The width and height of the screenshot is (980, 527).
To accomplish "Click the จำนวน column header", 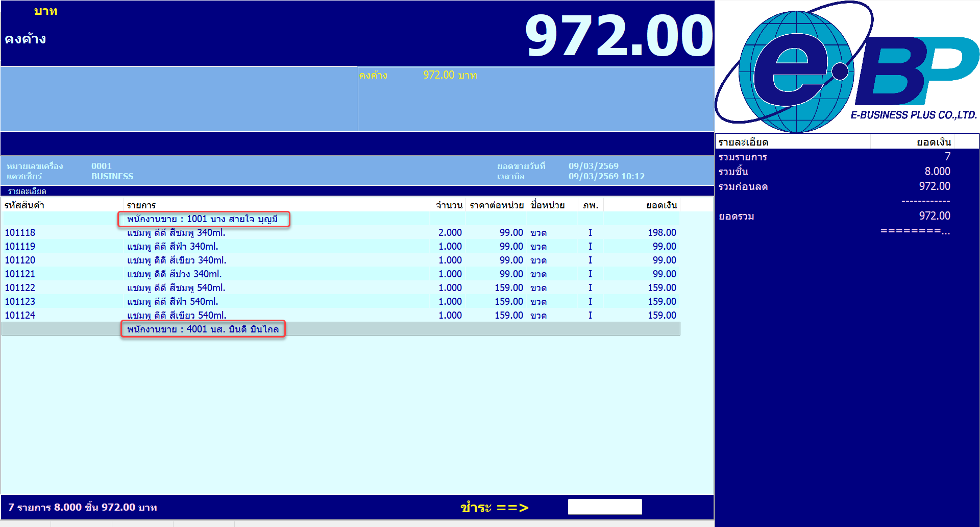I will point(449,205).
